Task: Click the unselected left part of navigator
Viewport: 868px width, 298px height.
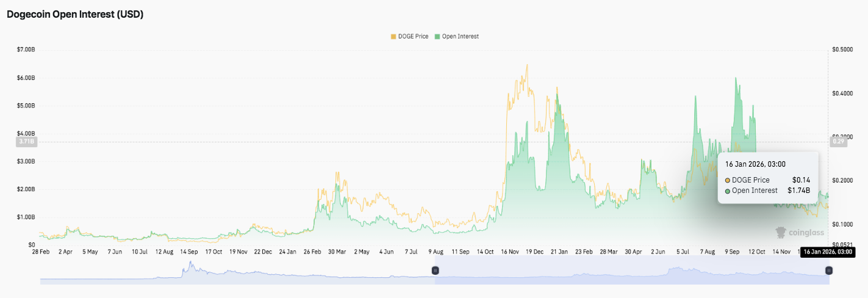Action: [x=237, y=270]
